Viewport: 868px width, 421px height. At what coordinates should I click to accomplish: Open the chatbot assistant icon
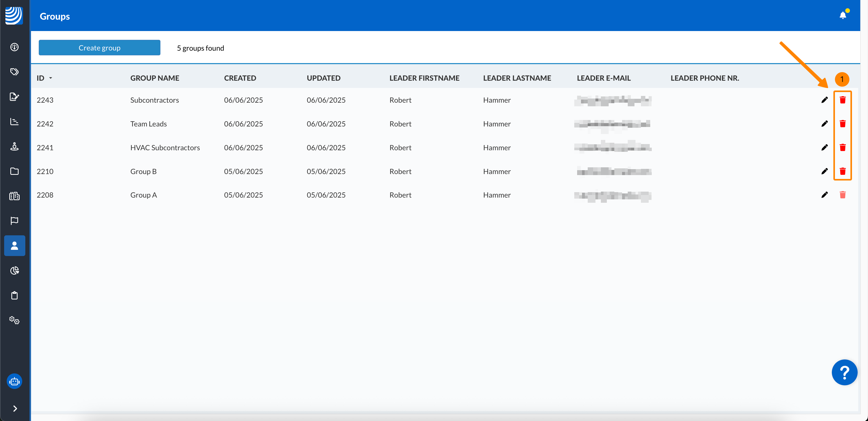click(14, 381)
